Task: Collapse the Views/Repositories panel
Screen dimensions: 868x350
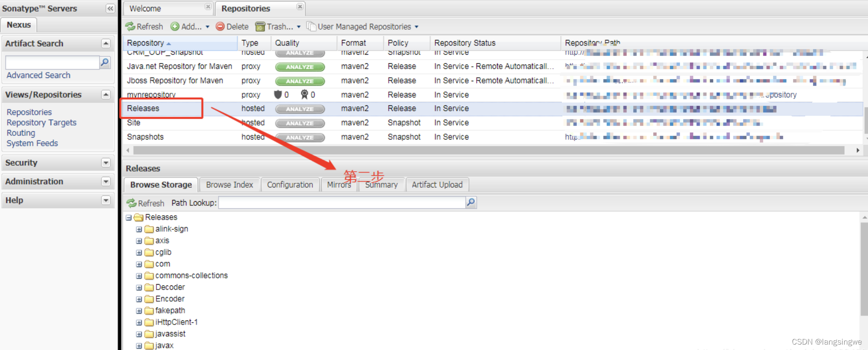Action: (x=106, y=95)
